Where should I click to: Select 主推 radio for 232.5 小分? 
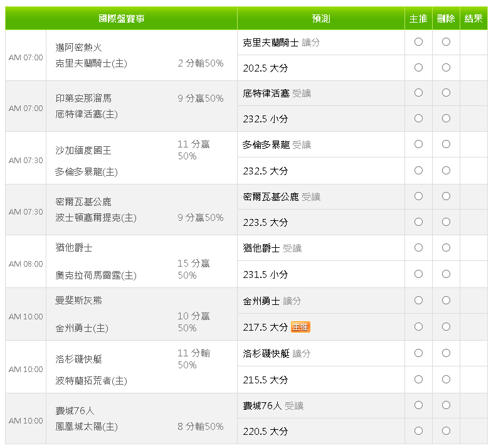point(418,118)
